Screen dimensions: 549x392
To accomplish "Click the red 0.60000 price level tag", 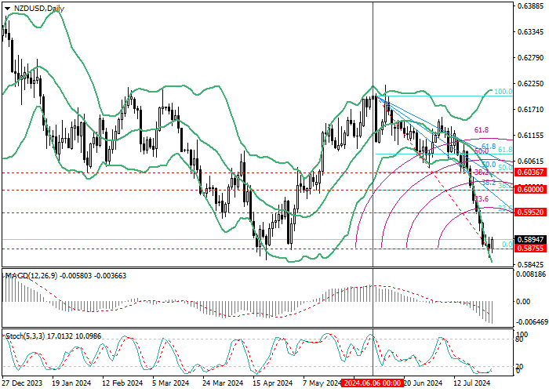I will pos(530,190).
